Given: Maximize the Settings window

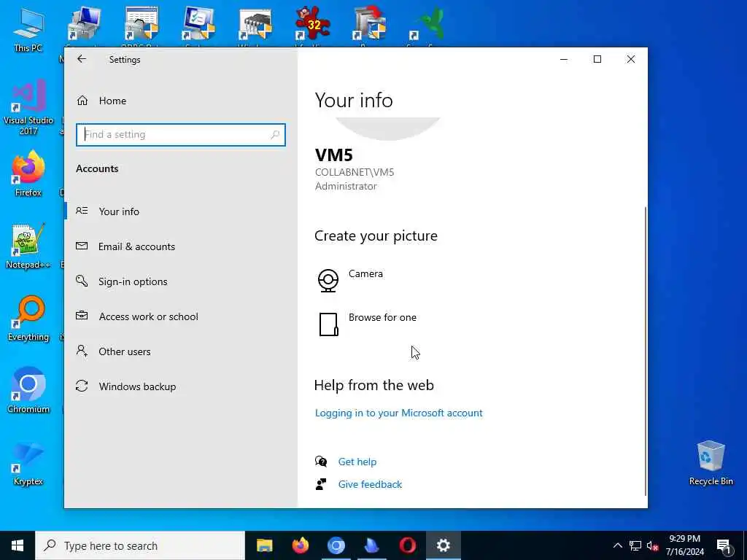Looking at the screenshot, I should coord(597,59).
